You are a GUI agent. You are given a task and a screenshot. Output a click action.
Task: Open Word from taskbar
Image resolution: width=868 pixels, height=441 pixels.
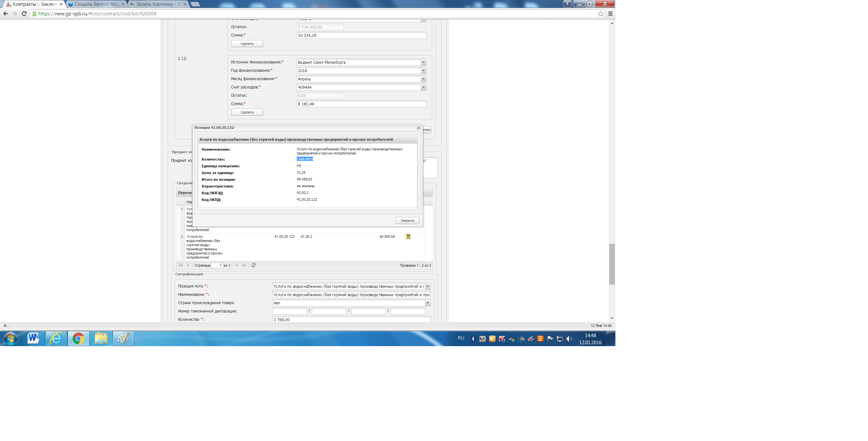pyautogui.click(x=33, y=338)
